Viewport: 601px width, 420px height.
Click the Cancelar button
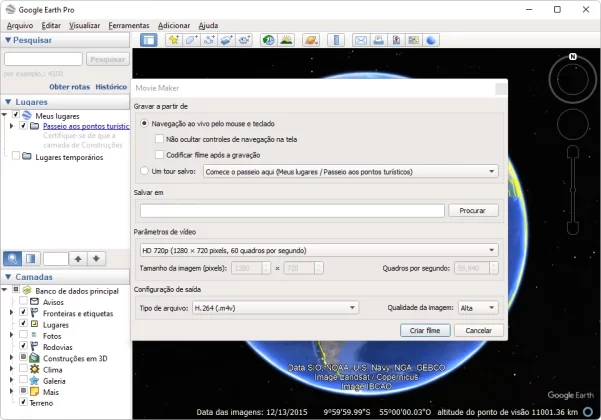tap(478, 330)
